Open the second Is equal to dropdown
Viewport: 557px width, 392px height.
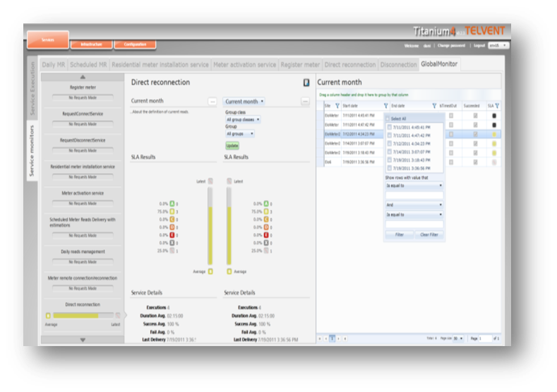[414, 215]
